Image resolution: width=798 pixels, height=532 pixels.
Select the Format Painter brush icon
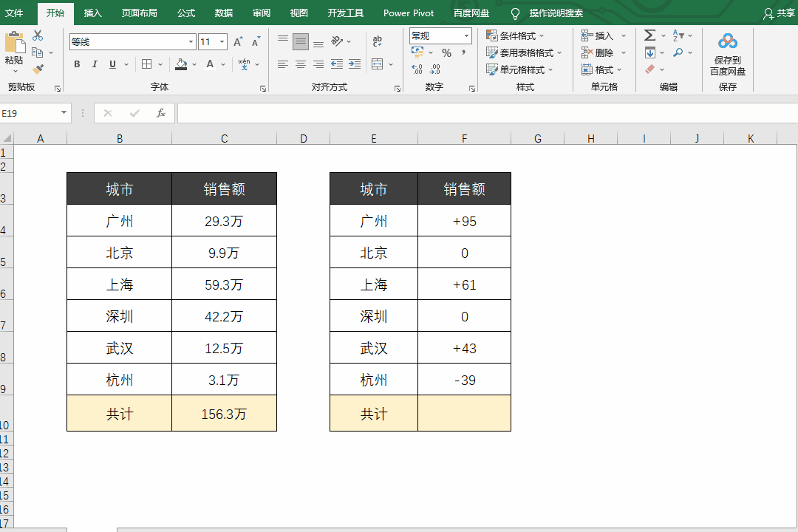38,69
